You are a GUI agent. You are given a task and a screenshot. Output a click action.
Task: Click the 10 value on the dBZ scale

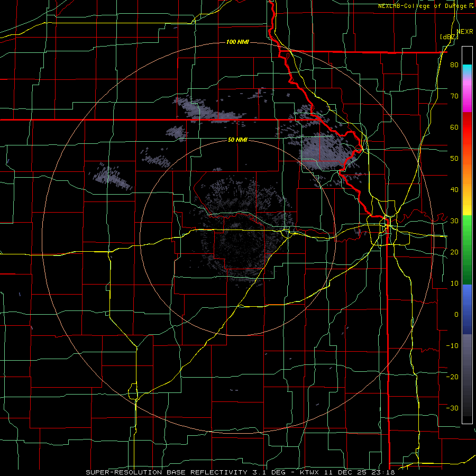(454, 283)
